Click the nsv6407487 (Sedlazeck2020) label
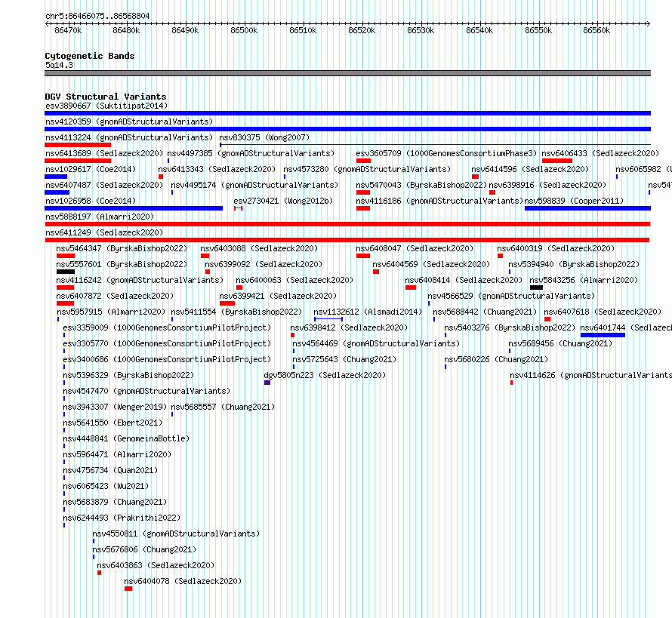The height and width of the screenshot is (618, 672). 104,185
